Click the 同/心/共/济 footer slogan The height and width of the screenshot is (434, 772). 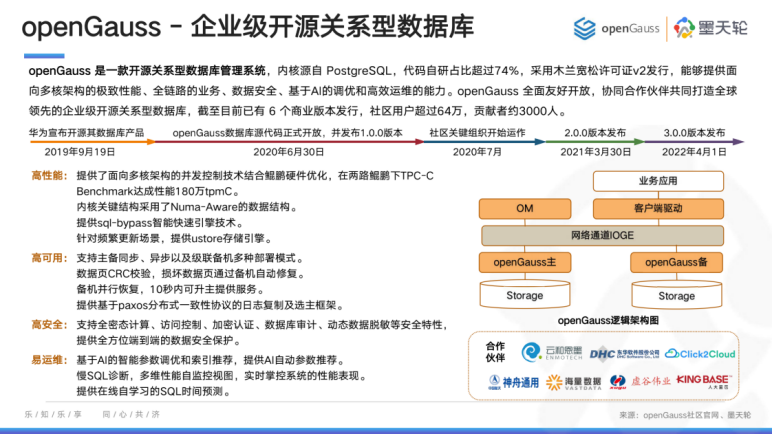coord(131,414)
